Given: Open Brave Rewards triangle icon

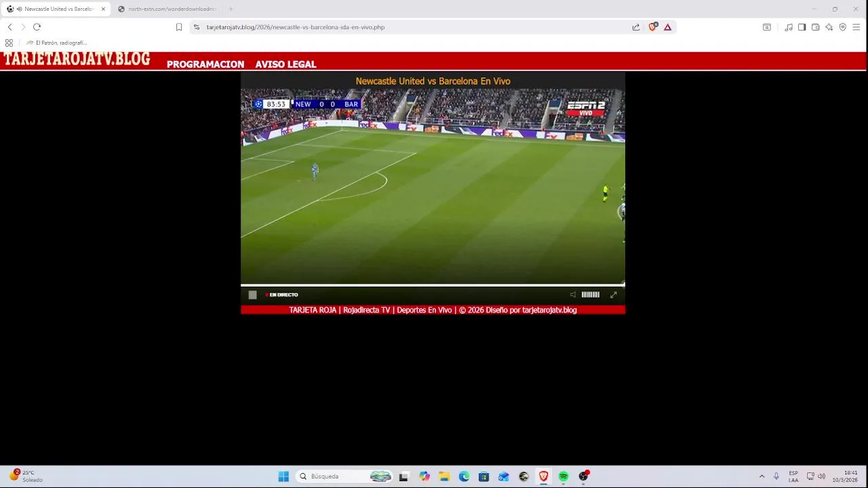Looking at the screenshot, I should (667, 27).
